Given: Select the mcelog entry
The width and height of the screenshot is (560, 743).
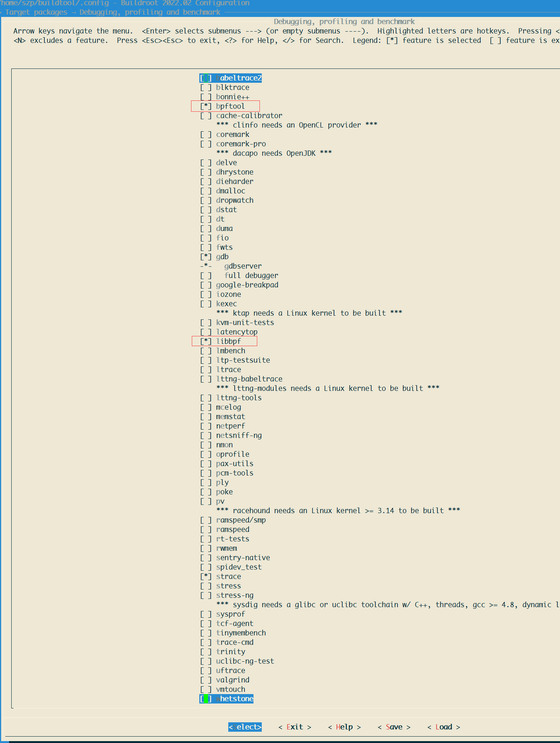Looking at the screenshot, I should click(220, 407).
